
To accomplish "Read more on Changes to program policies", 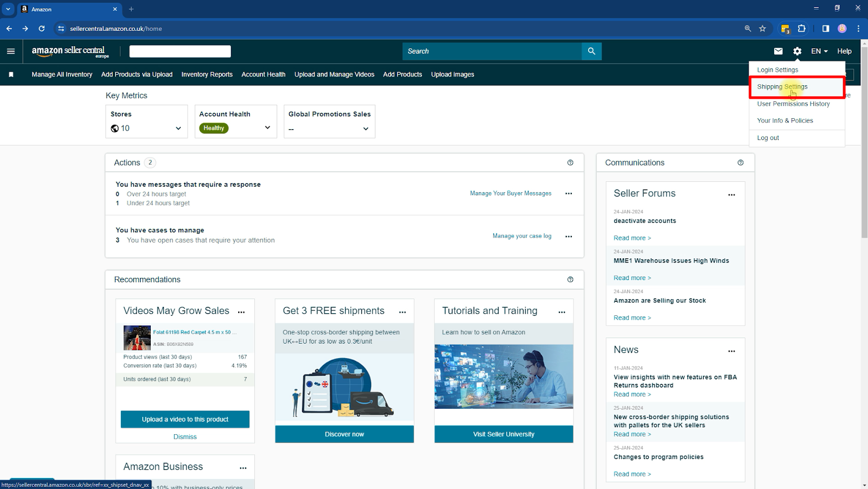I will coord(632,474).
